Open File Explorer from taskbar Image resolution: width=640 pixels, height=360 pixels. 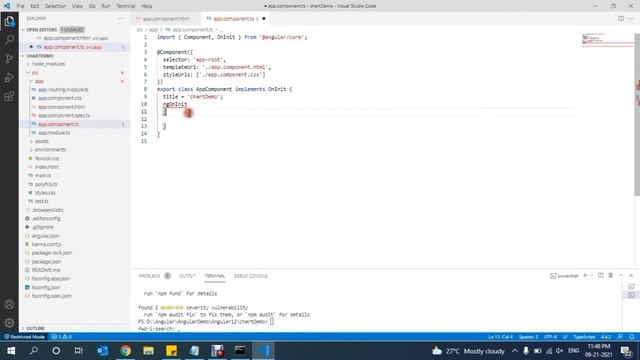point(148,351)
